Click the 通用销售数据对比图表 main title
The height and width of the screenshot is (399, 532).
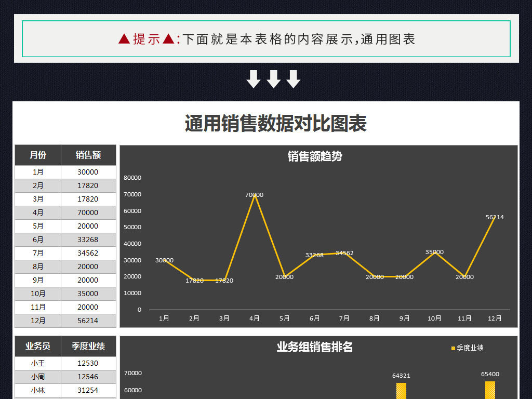click(x=275, y=125)
